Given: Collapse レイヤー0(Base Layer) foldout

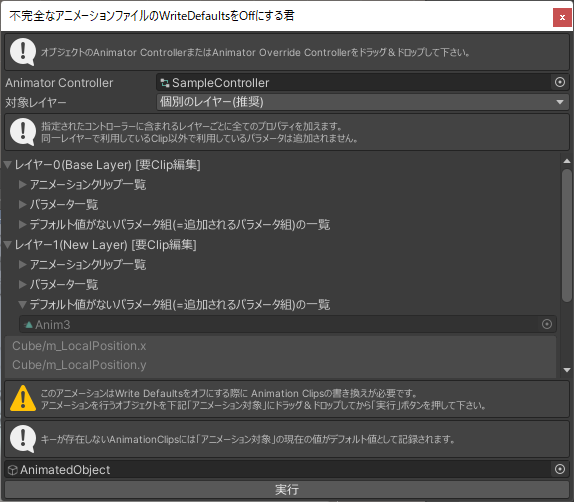Looking at the screenshot, I should pos(8,164).
